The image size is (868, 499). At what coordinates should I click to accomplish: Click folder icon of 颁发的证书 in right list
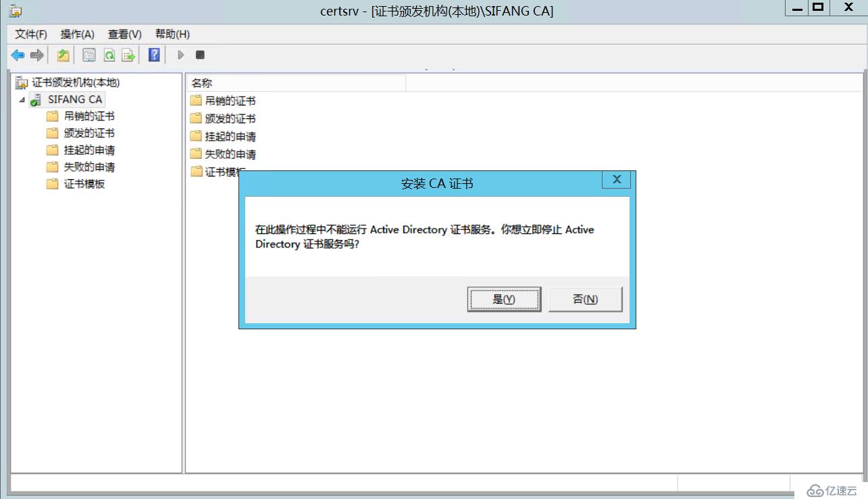pyautogui.click(x=196, y=118)
